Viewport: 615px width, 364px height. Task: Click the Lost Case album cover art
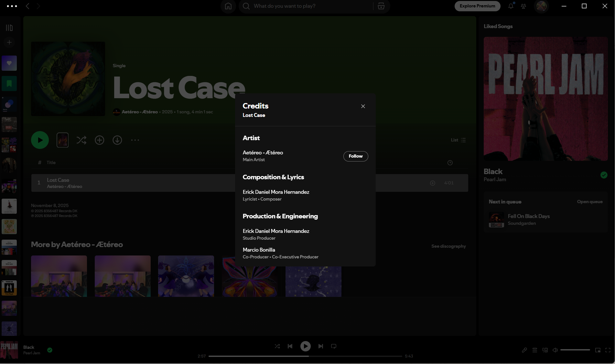pyautogui.click(x=68, y=78)
